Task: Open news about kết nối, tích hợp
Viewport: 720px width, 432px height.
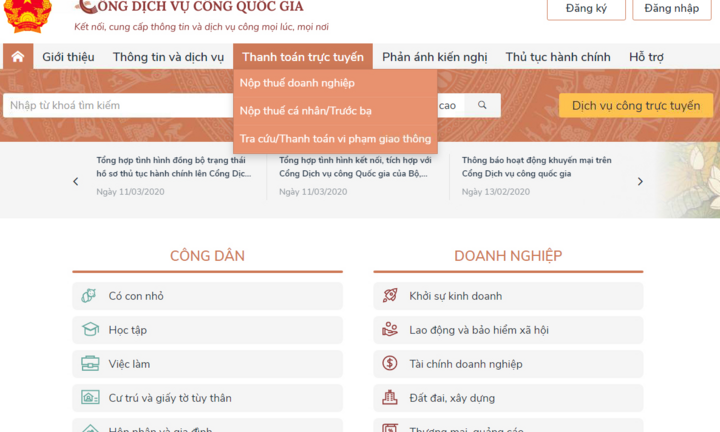Action: click(x=355, y=167)
